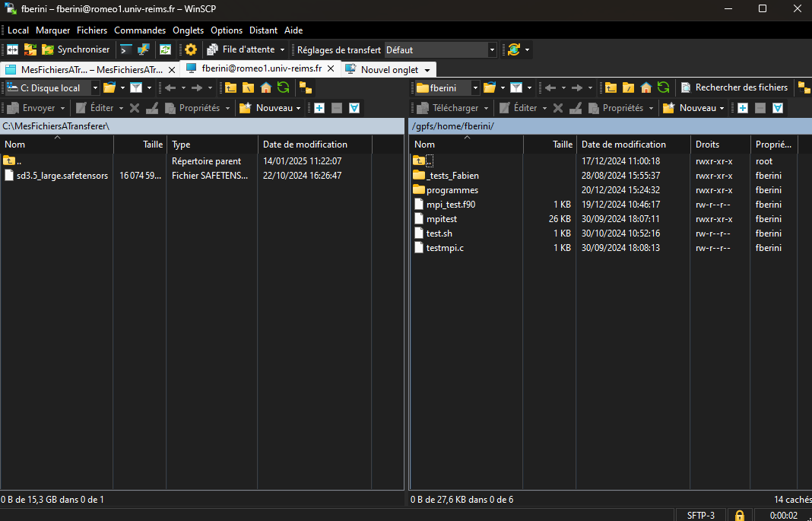
Task: Go to root directory icon in remote panel
Action: coord(628,88)
